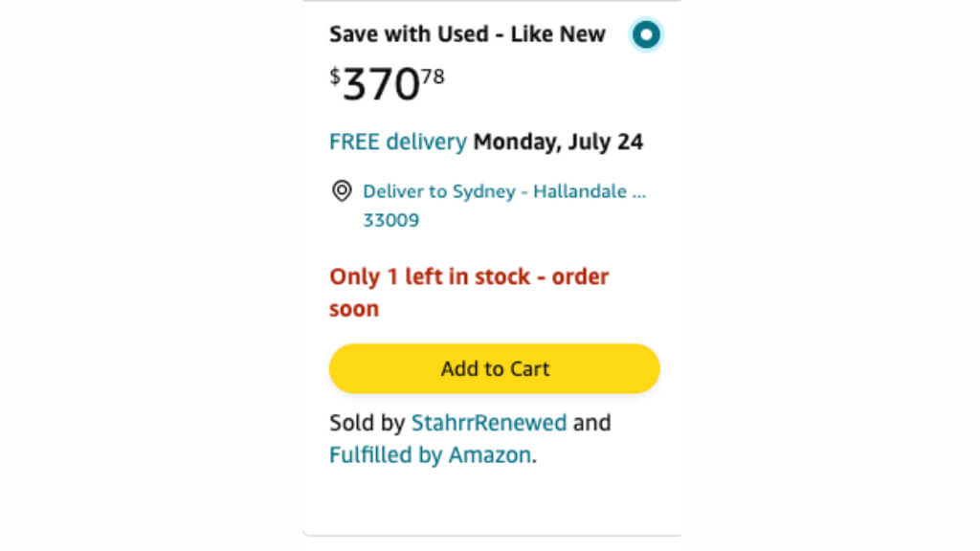
Task: Click the Save with Used - Like New heading
Action: (467, 34)
